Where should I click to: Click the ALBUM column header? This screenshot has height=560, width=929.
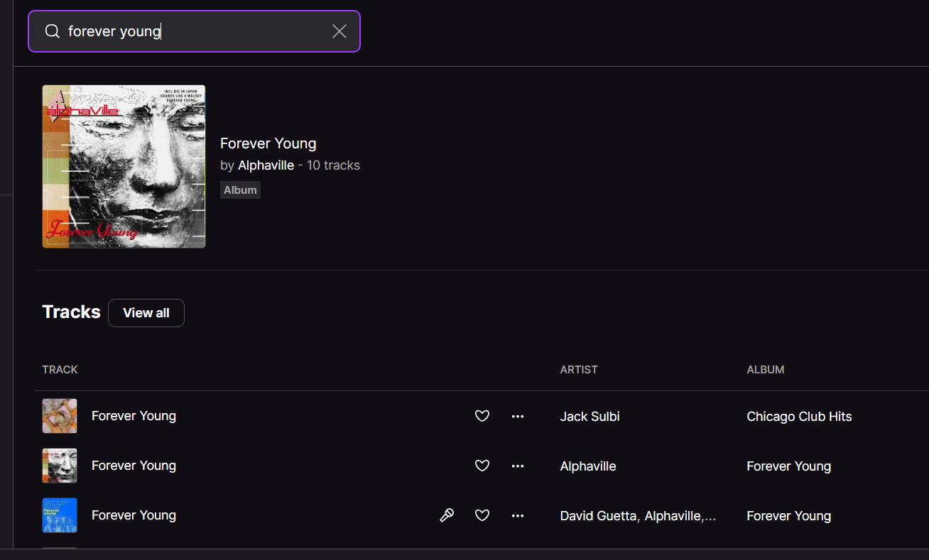coord(766,370)
